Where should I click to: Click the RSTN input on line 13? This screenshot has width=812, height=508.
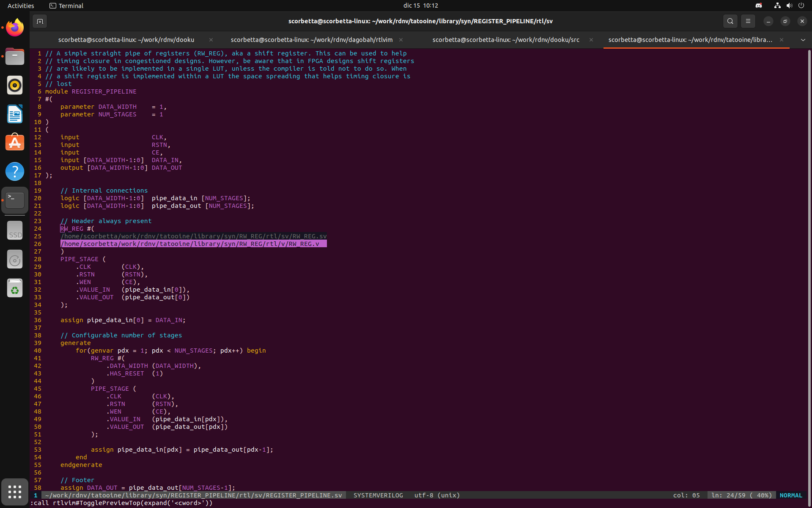(x=159, y=145)
